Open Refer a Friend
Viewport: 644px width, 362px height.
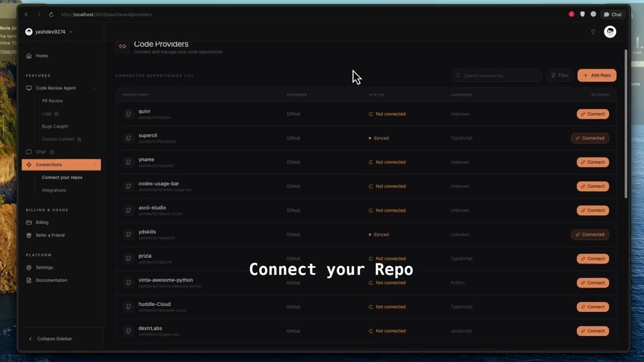coord(50,235)
